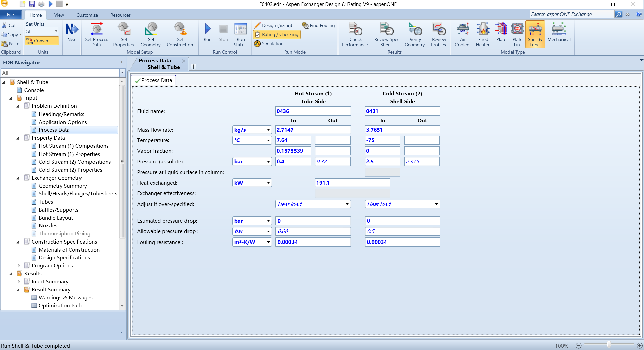Open Tubes in the navigator tree

pos(46,202)
